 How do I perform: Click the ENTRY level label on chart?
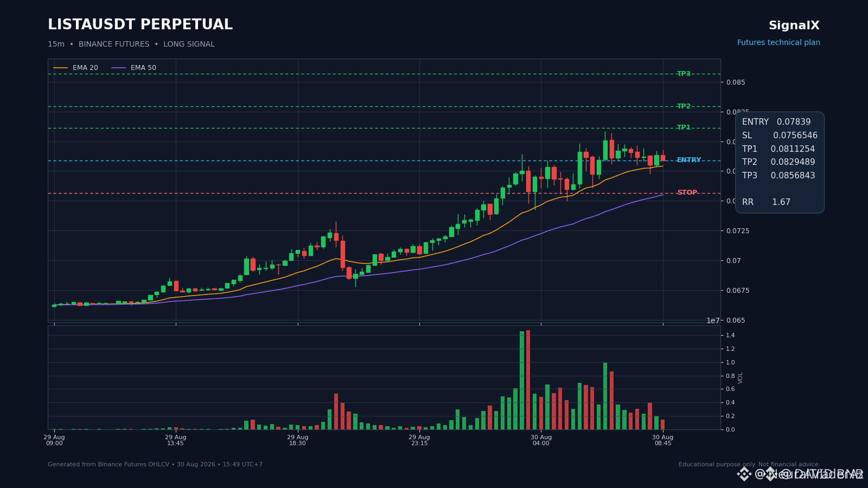pyautogui.click(x=689, y=160)
